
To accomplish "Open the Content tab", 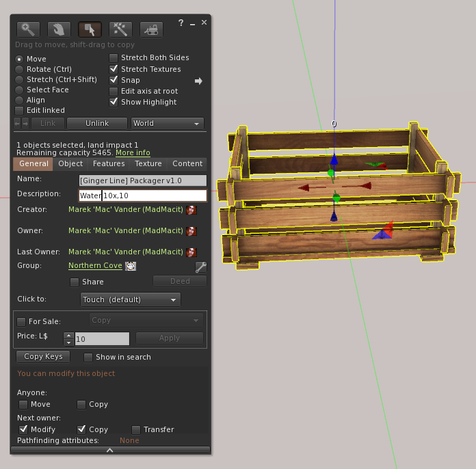I will click(x=187, y=164).
